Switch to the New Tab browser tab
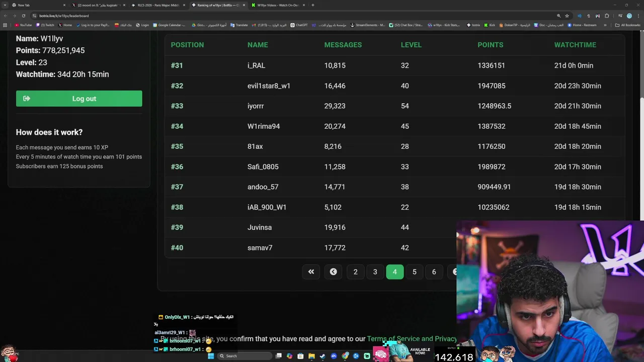Screen dimensions: 644x362 coord(39,5)
